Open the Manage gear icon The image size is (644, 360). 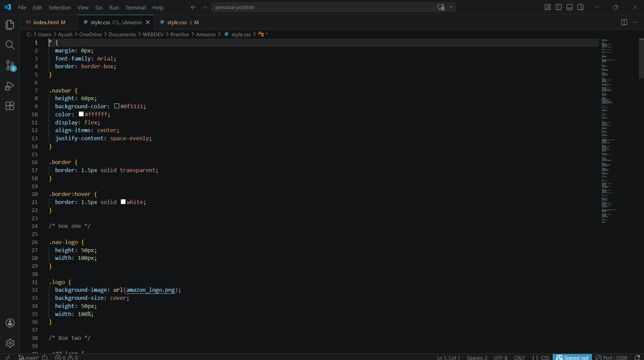point(10,343)
